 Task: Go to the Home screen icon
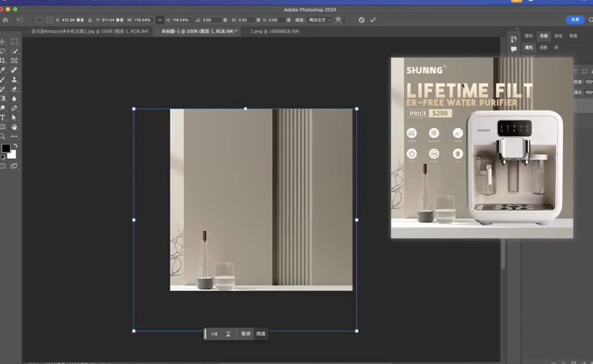5,20
